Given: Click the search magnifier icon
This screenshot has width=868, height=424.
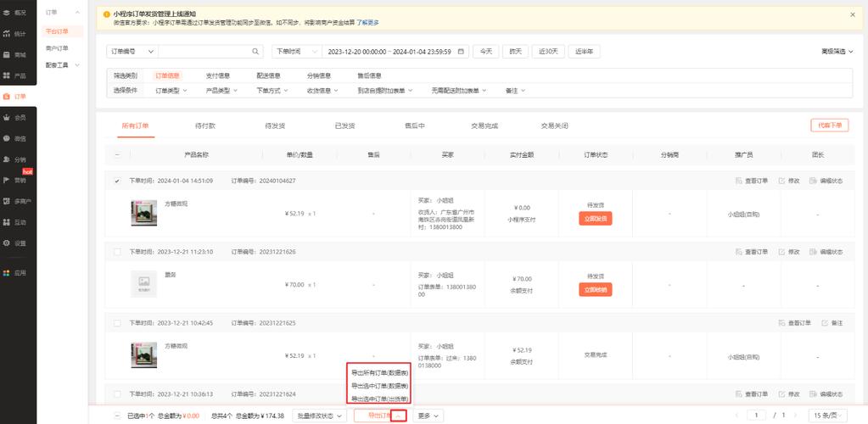Looking at the screenshot, I should (255, 52).
